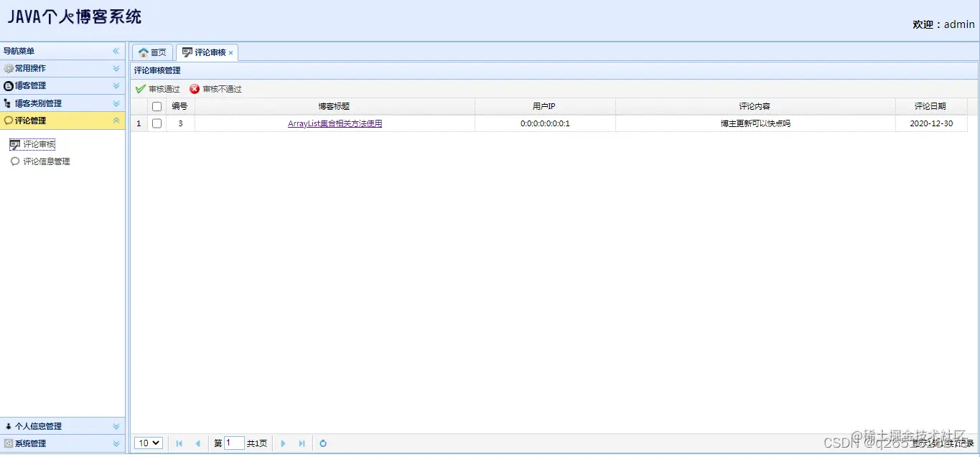This screenshot has width=980, height=457.
Task: Click the green checkmark approve icon
Action: pos(140,89)
